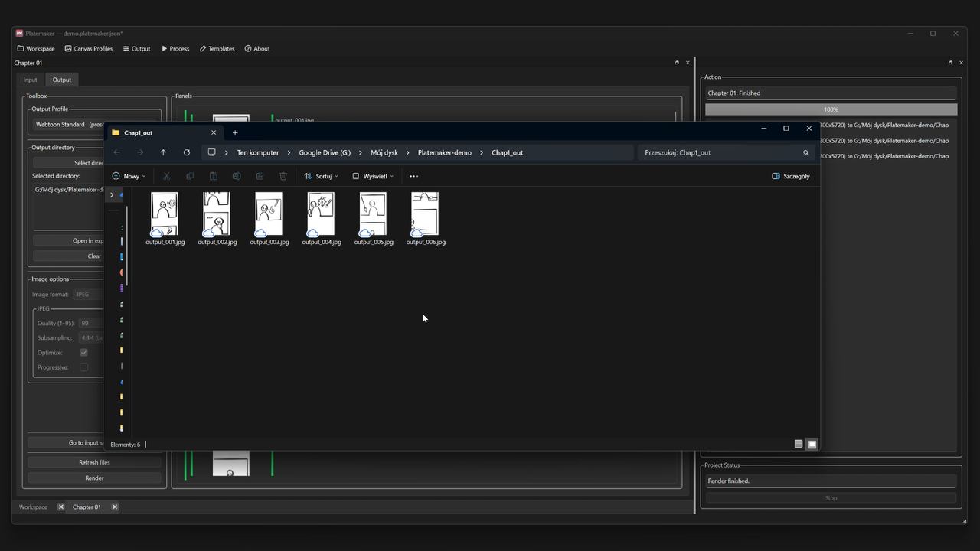This screenshot has height=551, width=980.
Task: Open the Webtoon Standard output profile dropdown
Action: click(69, 124)
